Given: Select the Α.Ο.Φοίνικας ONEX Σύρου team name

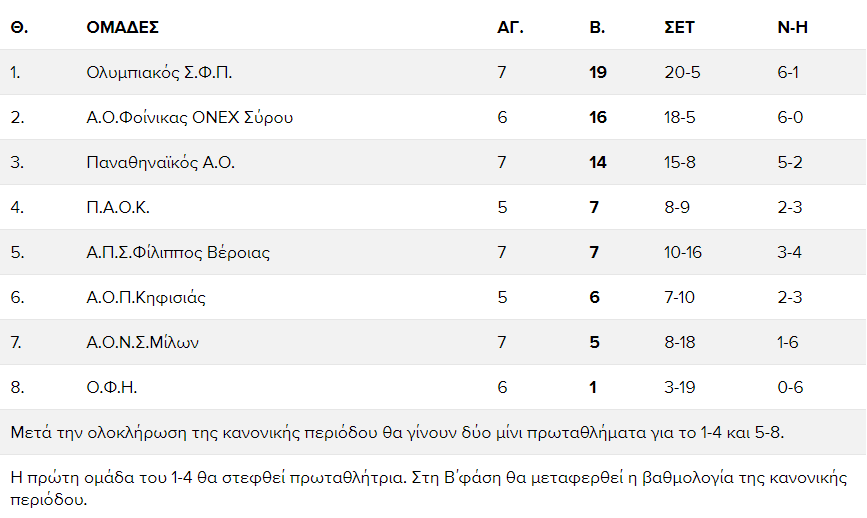Looking at the screenshot, I should [190, 117].
